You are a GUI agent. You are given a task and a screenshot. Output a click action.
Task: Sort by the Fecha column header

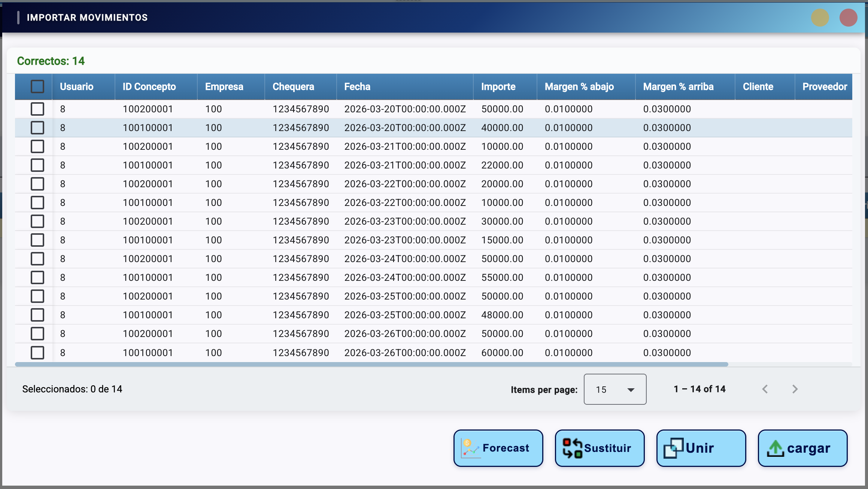click(357, 86)
